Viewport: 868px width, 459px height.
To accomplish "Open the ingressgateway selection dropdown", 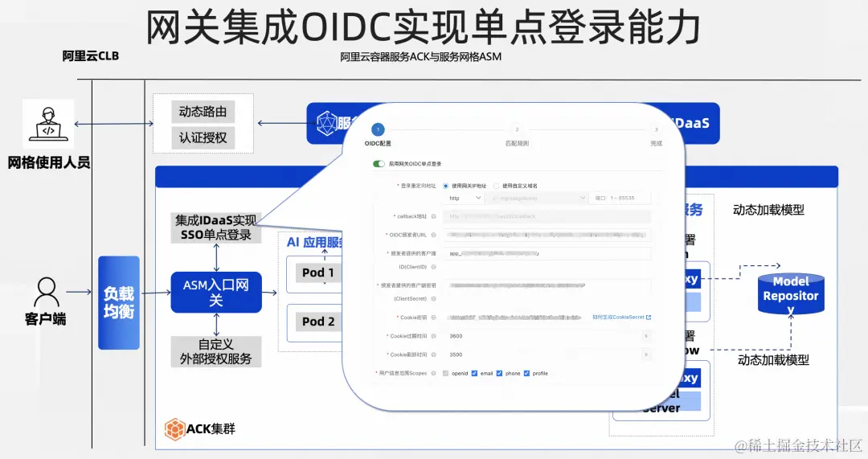I will coord(537,198).
